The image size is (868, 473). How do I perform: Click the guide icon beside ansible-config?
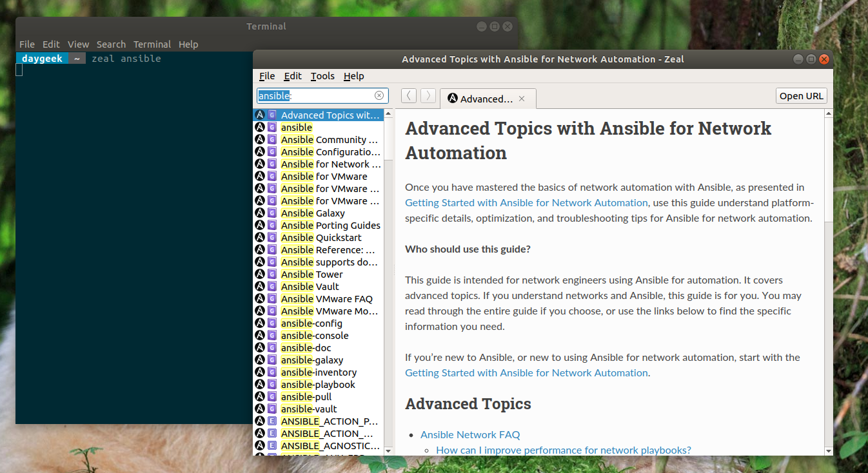(x=272, y=323)
